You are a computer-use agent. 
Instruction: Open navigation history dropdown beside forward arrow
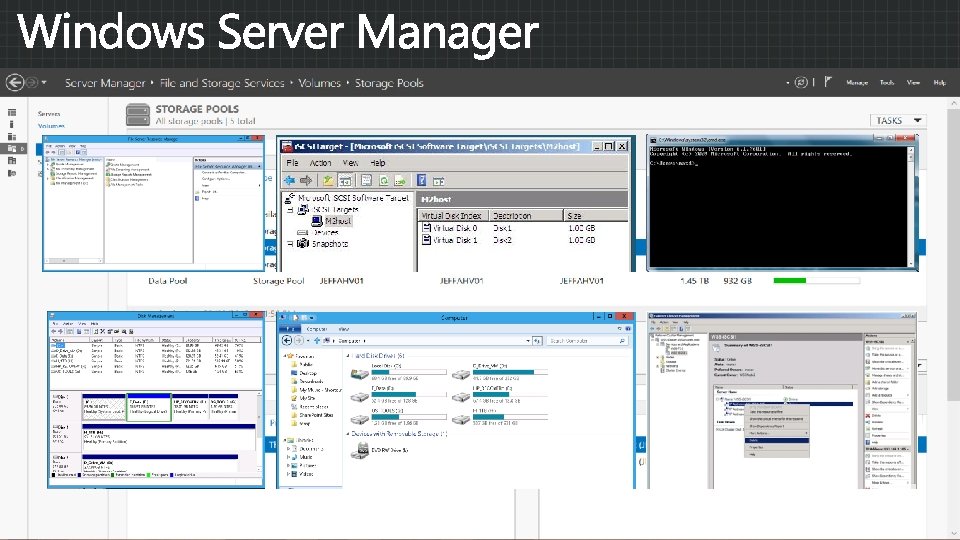pos(44,83)
